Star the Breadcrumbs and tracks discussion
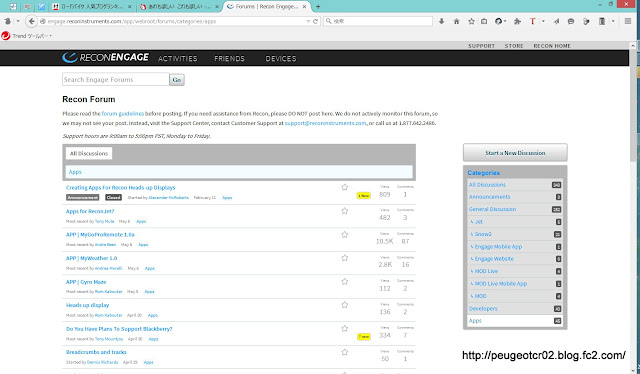Image resolution: width=640 pixels, height=374 pixels. 344,352
